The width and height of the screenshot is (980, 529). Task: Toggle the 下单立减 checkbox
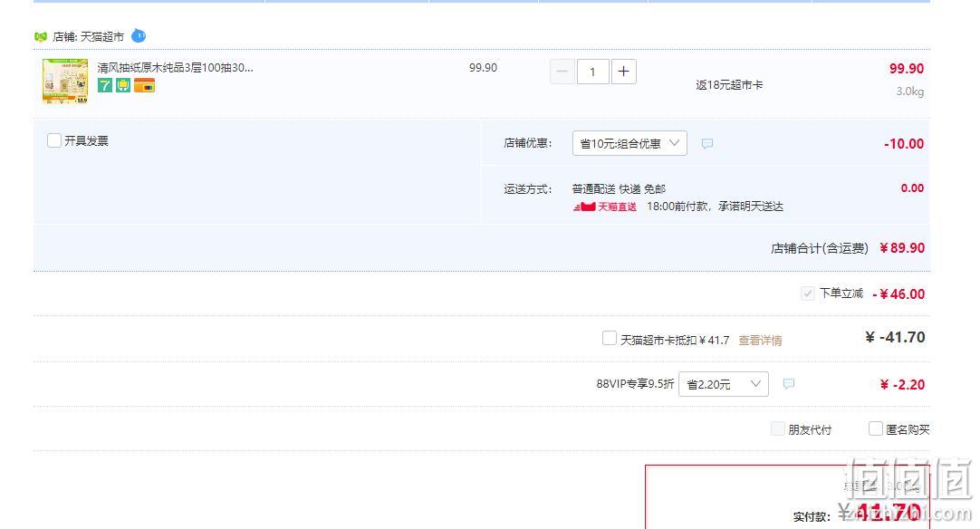tap(808, 293)
